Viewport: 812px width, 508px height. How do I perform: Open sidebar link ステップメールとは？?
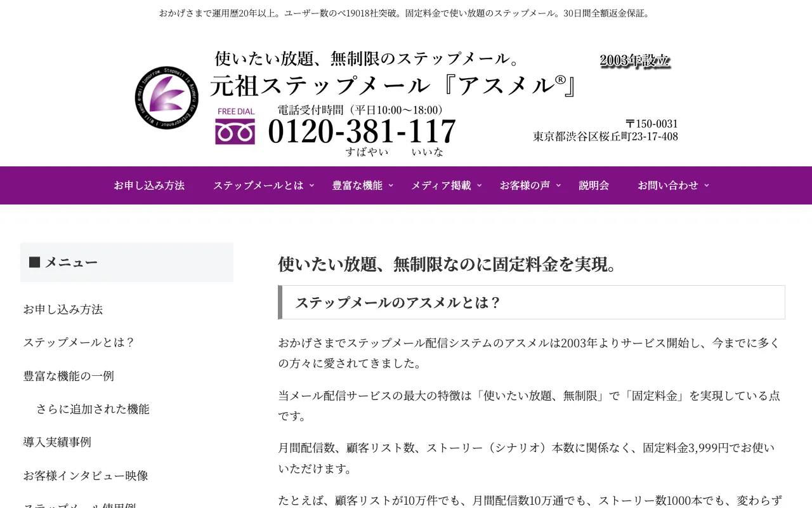[x=79, y=342]
